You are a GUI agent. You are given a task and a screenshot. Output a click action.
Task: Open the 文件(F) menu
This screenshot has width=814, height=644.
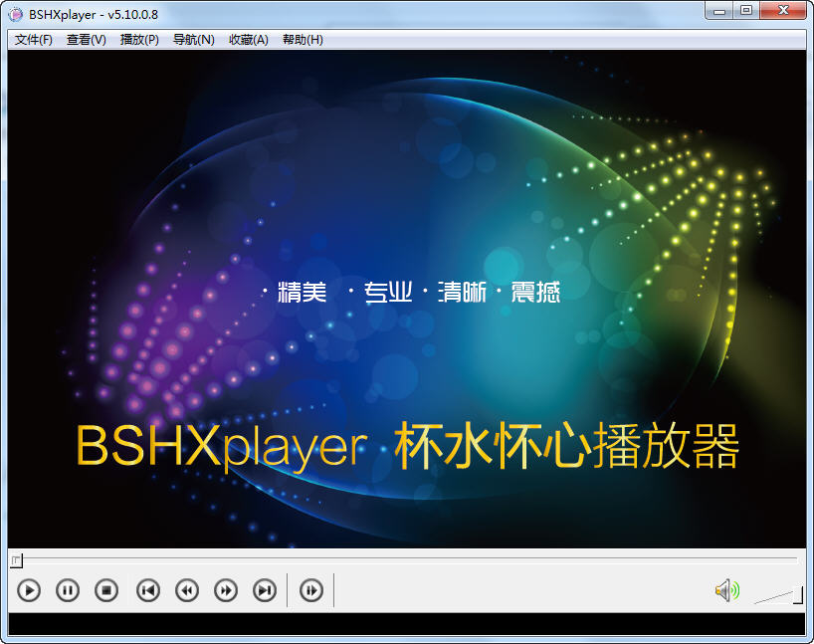click(33, 40)
